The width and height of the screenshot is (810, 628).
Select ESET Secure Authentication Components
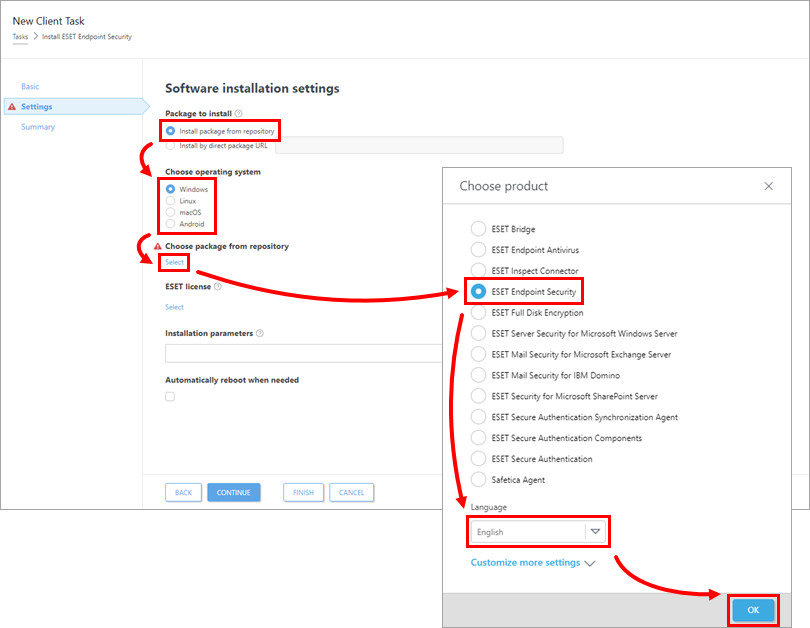pyautogui.click(x=478, y=437)
